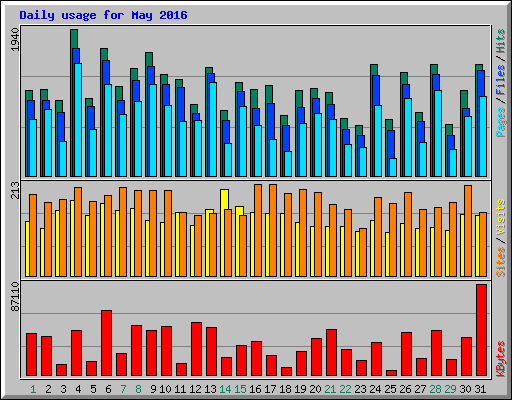Click the 'Sites' legend label
The height and width of the screenshot is (400, 512).
coord(501,262)
